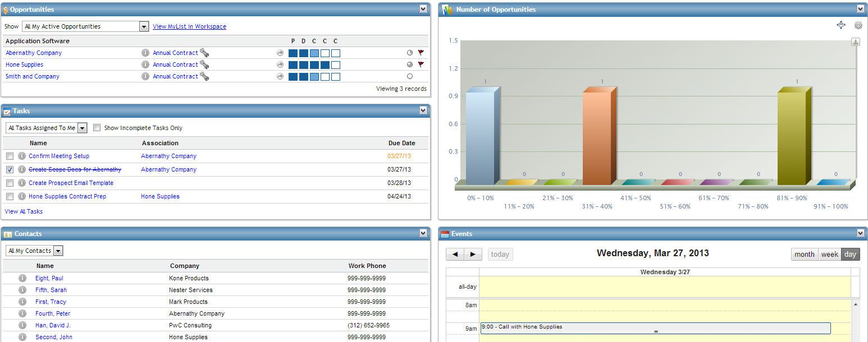
Task: Click the today button in Events
Action: (500, 255)
